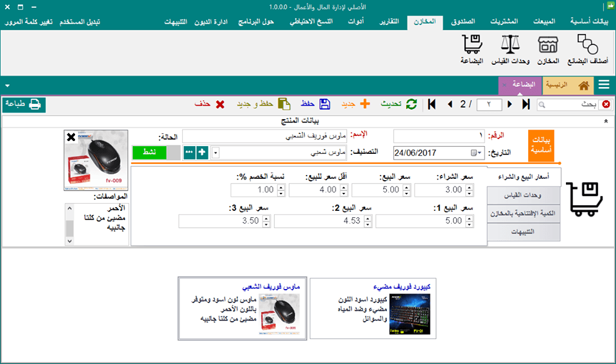Click جديد new record button

(x=355, y=104)
